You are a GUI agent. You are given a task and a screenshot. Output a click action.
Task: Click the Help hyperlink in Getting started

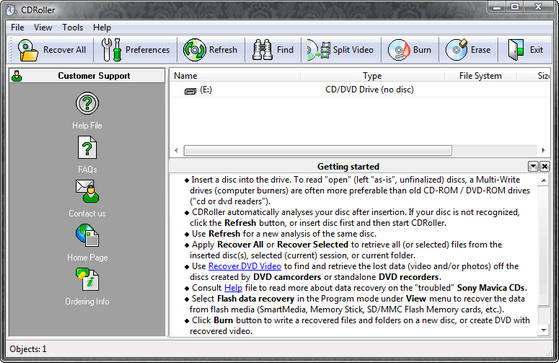(x=233, y=288)
